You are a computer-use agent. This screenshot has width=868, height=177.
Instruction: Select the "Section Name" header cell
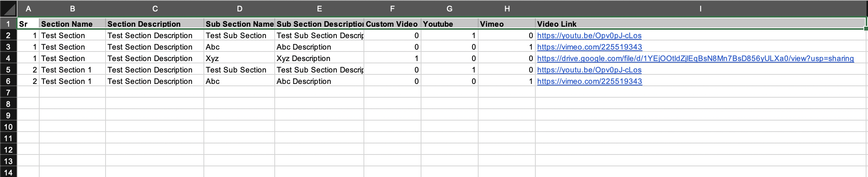coord(72,24)
